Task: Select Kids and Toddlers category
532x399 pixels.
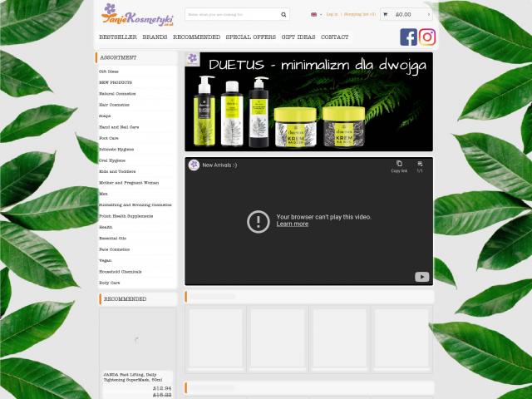Action: (117, 172)
